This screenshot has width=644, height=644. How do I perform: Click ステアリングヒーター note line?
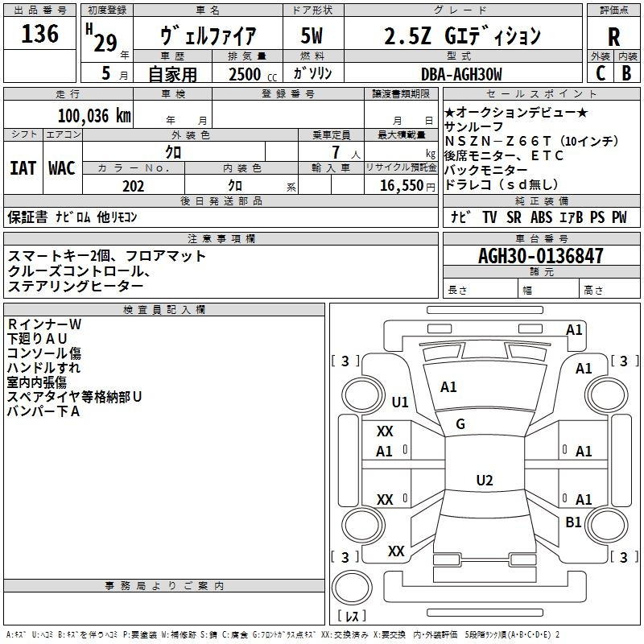pyautogui.click(x=76, y=286)
